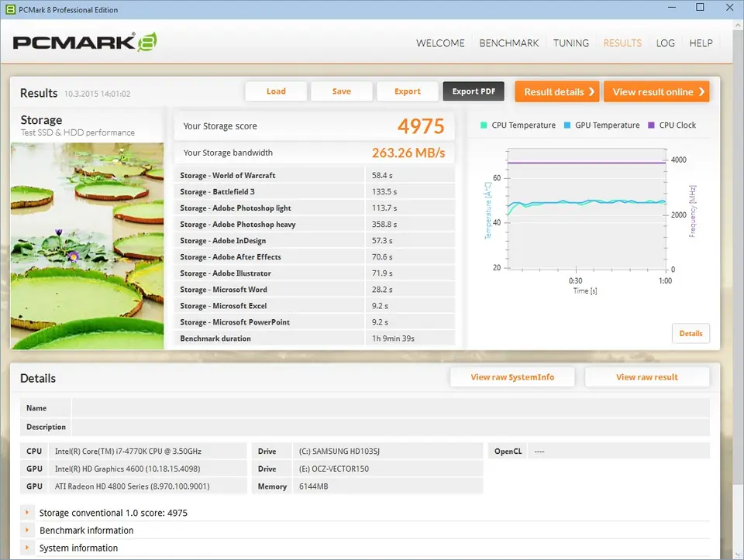Open the Help tab
Image resolution: width=744 pixels, height=560 pixels.
pos(701,43)
